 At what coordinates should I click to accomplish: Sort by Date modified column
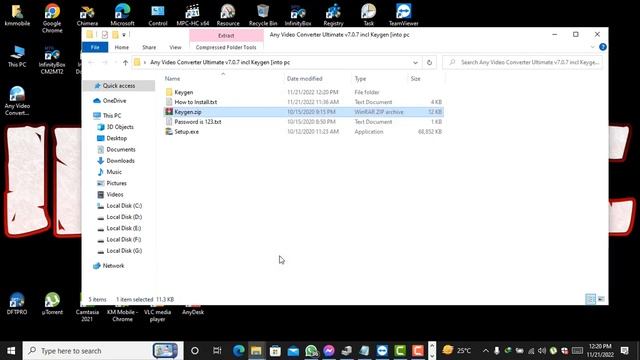[304, 78]
